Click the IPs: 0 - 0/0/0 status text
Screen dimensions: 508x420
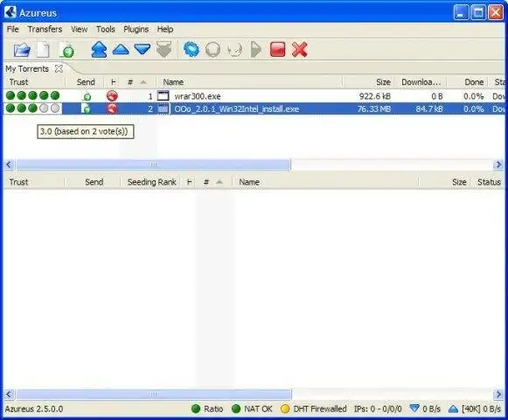point(378,409)
